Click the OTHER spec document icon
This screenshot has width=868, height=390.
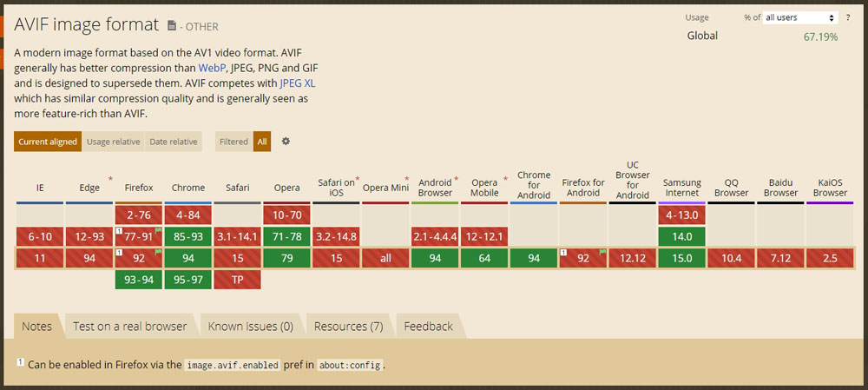pyautogui.click(x=172, y=25)
